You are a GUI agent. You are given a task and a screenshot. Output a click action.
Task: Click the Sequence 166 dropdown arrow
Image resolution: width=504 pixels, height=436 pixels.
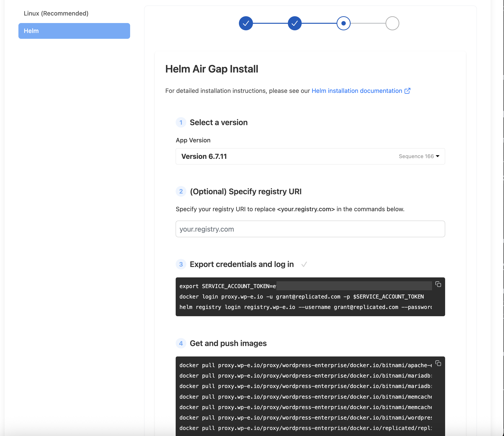coord(438,156)
